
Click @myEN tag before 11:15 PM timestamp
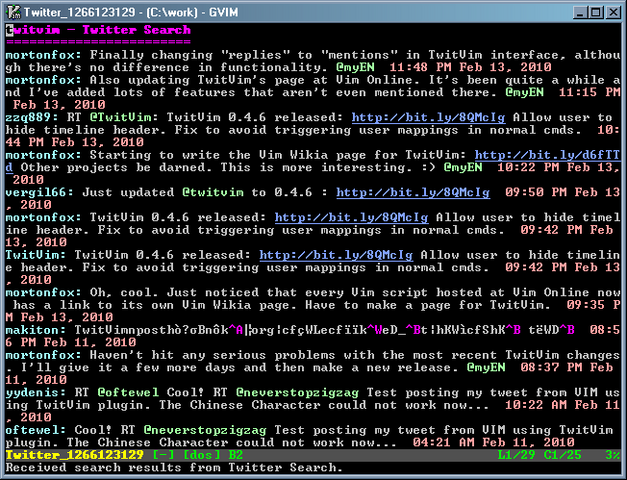coord(524,92)
